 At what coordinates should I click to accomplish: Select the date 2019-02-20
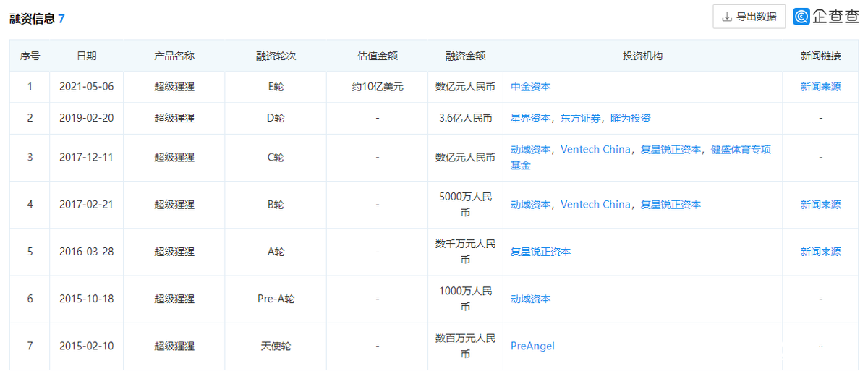click(86, 118)
